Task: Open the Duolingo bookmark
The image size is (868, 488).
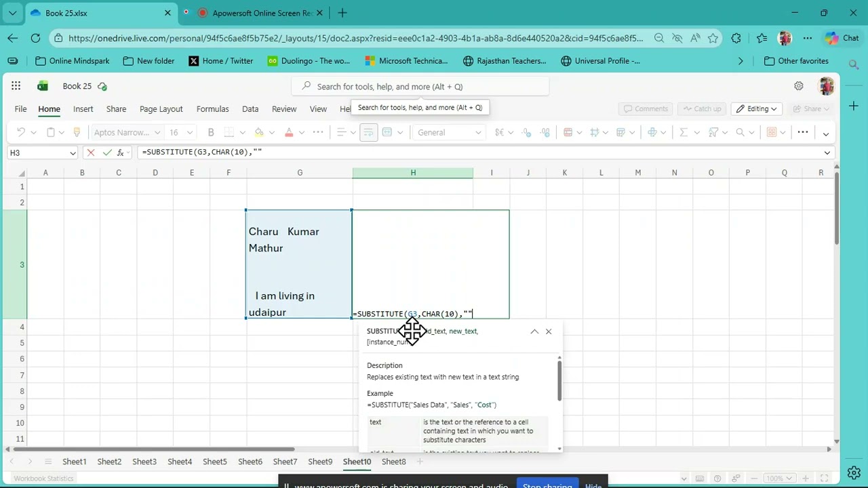Action: [309, 61]
